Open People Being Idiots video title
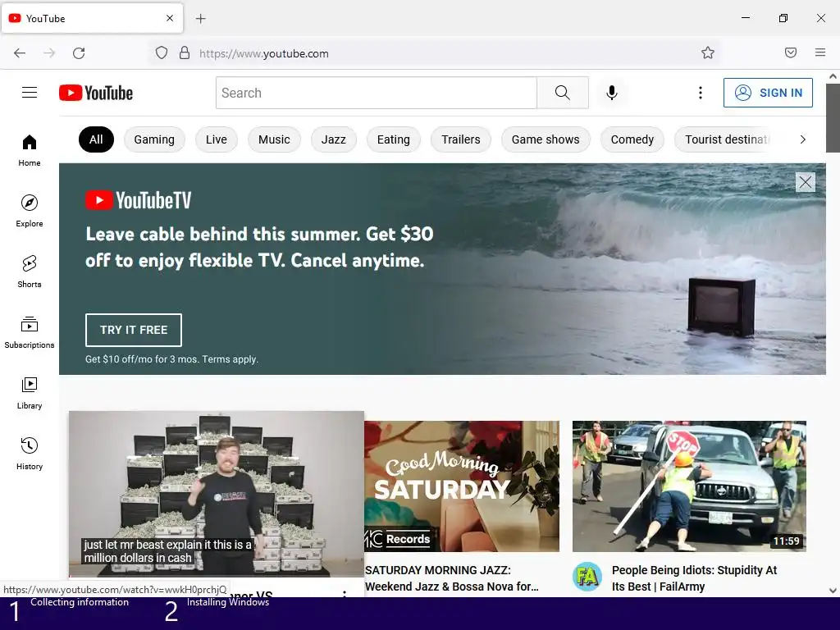The width and height of the screenshot is (840, 630). coord(694,578)
